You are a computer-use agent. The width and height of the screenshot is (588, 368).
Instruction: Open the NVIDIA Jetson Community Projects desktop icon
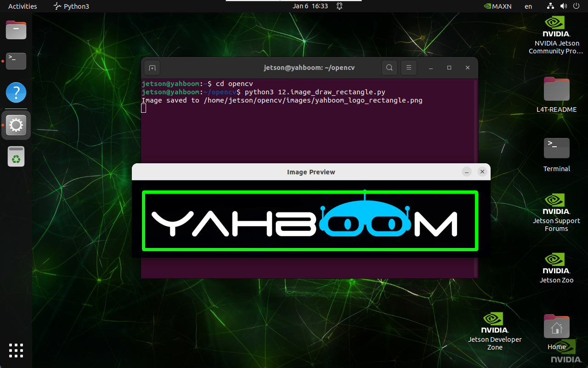(x=556, y=35)
